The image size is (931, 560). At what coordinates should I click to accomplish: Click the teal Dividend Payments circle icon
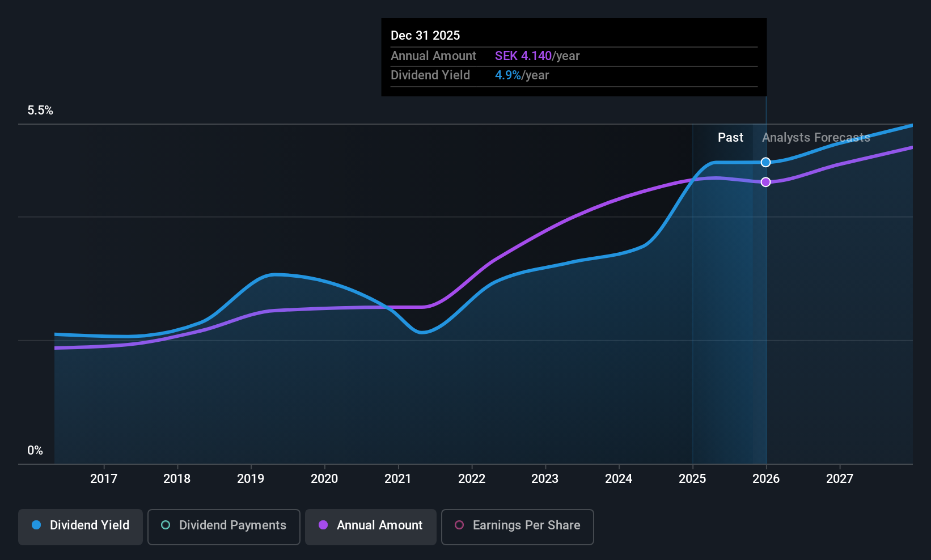(165, 525)
